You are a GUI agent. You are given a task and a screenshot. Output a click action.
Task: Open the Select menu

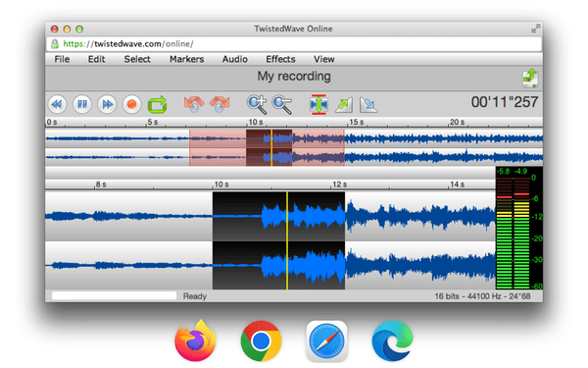point(137,59)
